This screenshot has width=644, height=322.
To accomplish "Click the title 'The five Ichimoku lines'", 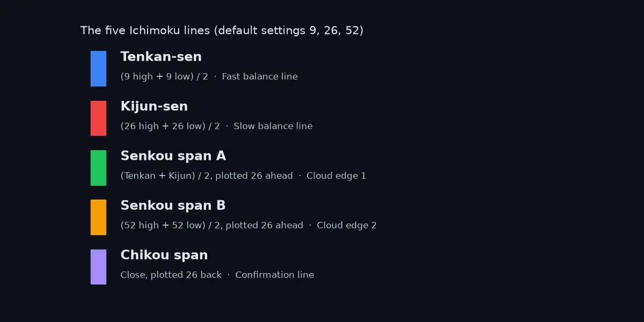I will pos(145,31).
